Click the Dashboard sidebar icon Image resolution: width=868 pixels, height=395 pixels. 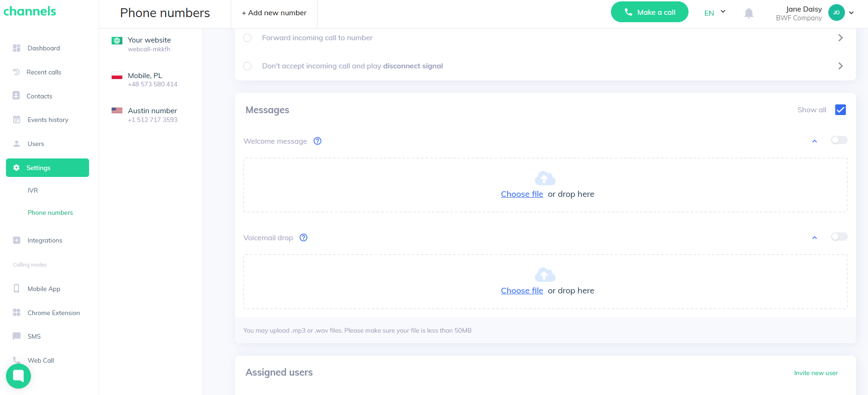(17, 48)
